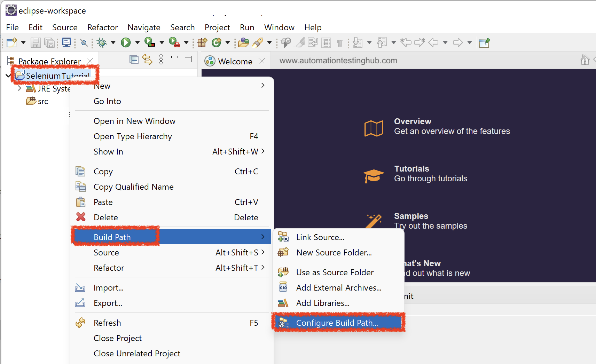Viewport: 596px width, 364px height.
Task: Open the Search dropdown arrow
Action: (269, 43)
